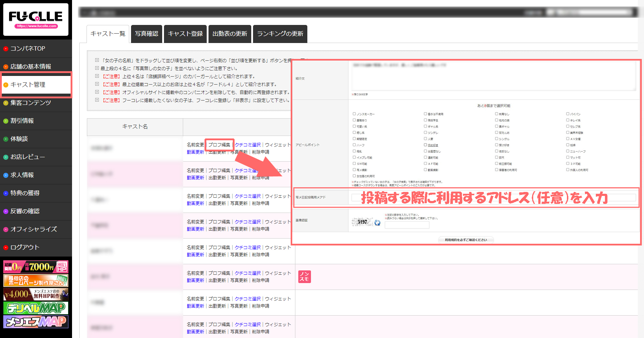The width and height of the screenshot is (644, 338).
Task: Toggle the シングル checkbox
Action: pos(497,139)
